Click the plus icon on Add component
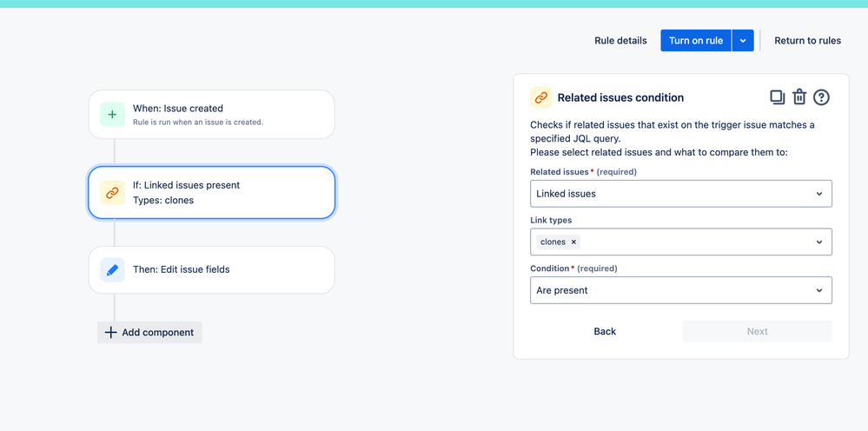Screen dimensions: 868x431 pyautogui.click(x=110, y=333)
